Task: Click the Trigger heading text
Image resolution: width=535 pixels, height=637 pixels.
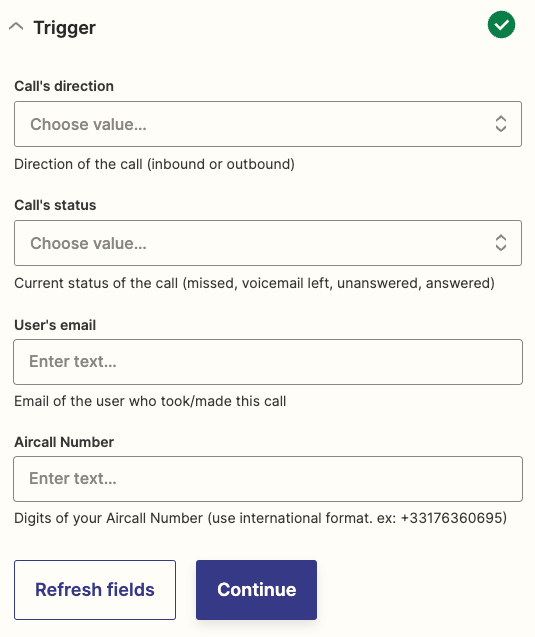Action: (65, 28)
